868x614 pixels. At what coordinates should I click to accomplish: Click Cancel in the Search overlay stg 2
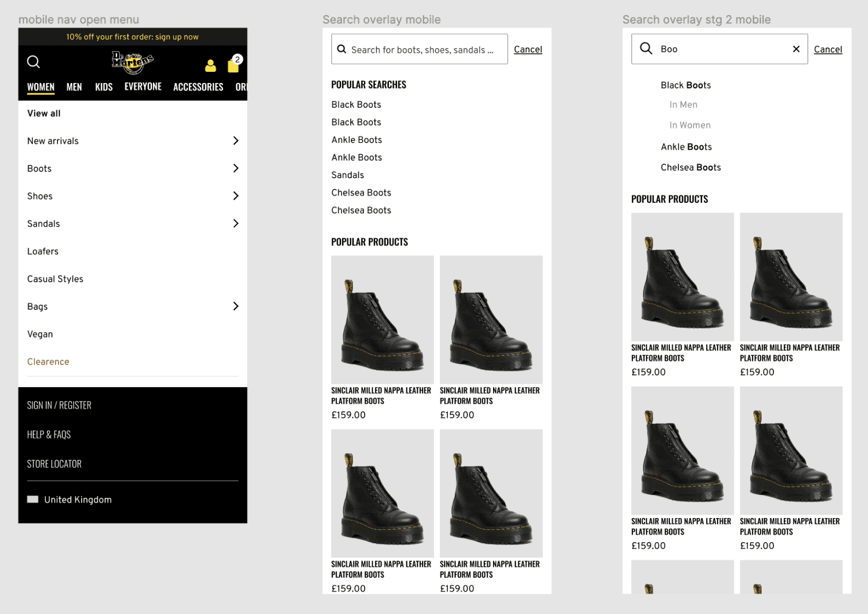pos(828,49)
